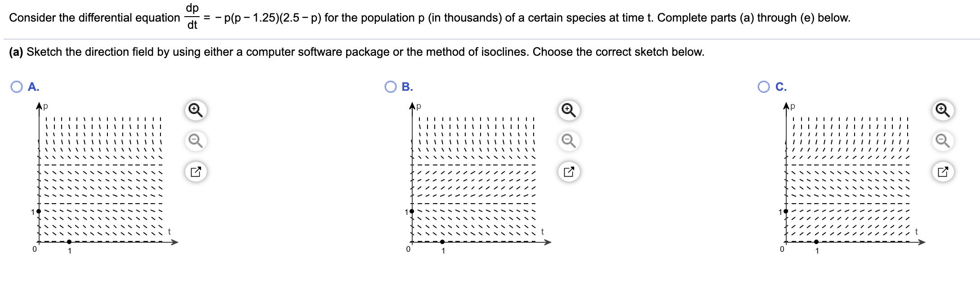Zoom out on sketch A's direction field
Image resolution: width=980 pixels, height=285 pixels.
(x=194, y=141)
